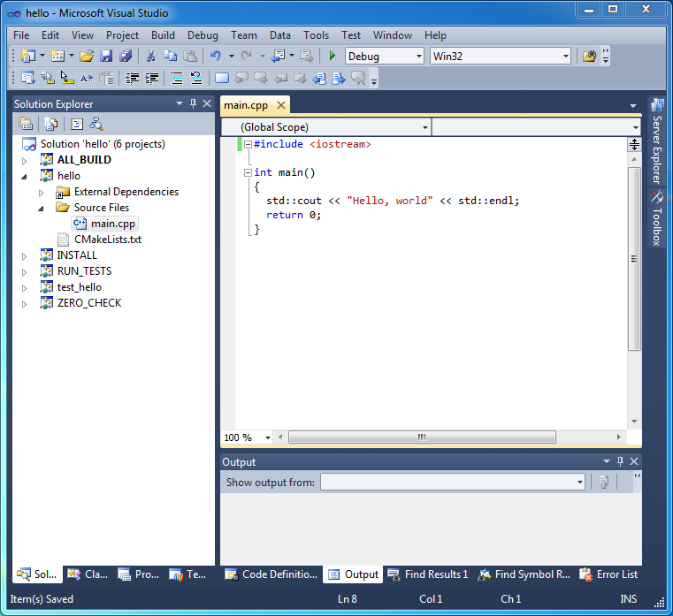Click Display an Object Member List icon
The height and width of the screenshot is (616, 673).
click(x=28, y=78)
